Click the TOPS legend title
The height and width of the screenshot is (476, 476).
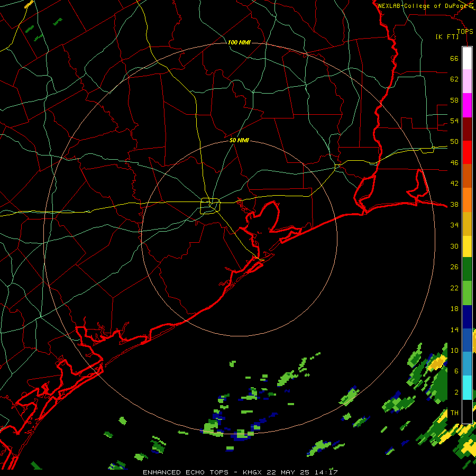(x=465, y=31)
